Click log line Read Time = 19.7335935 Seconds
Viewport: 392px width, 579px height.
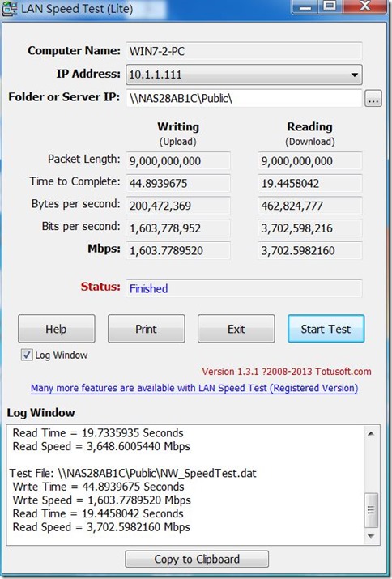click(x=98, y=432)
